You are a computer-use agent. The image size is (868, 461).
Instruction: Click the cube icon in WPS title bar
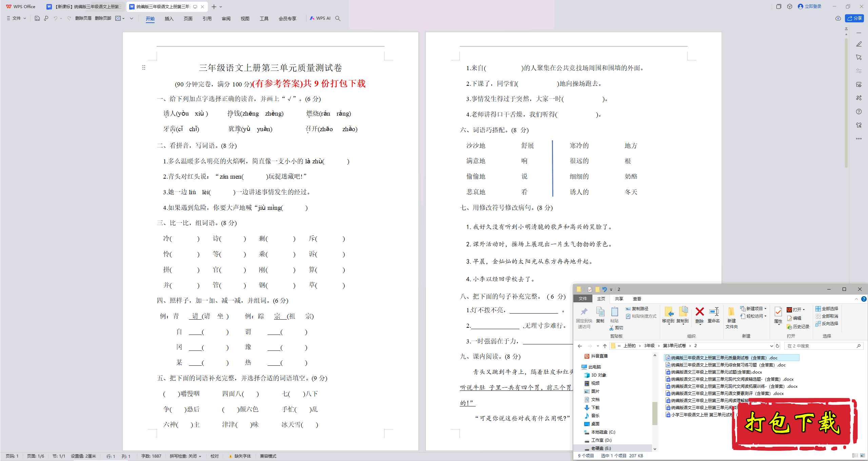(x=790, y=6)
